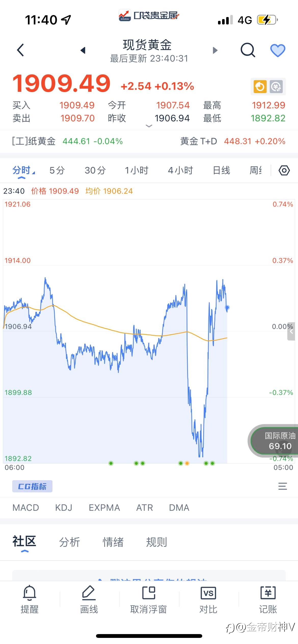Click the orange refresh icon
This screenshot has width=298, height=644.
(x=260, y=87)
